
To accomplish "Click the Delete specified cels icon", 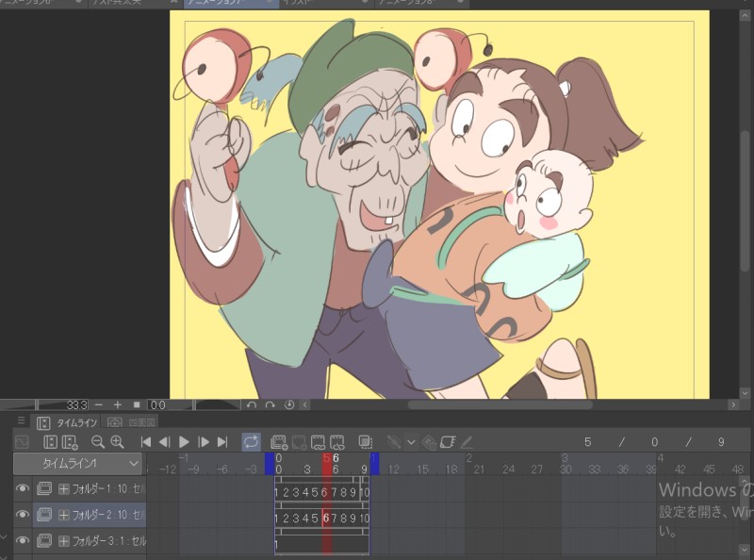I will tap(337, 442).
